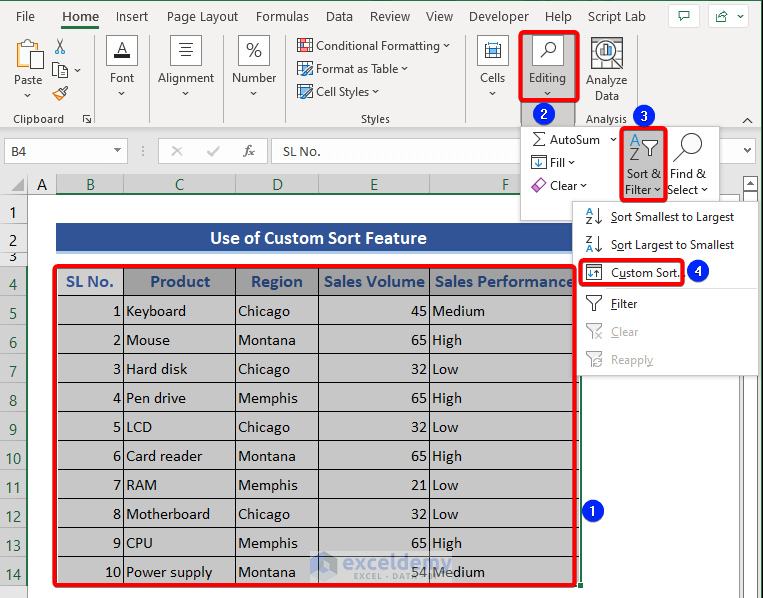
Task: Open the Find & Select magnifier
Action: (x=687, y=165)
